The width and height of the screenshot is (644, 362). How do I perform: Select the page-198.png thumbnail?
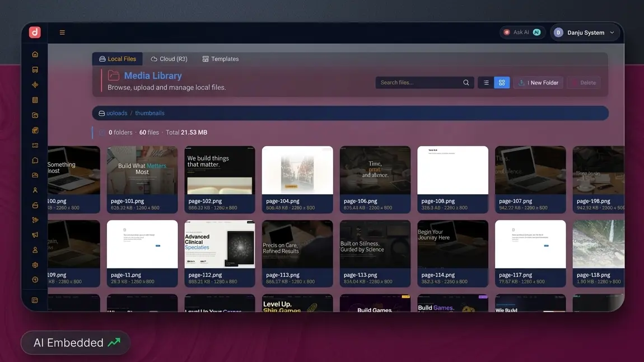(x=599, y=180)
